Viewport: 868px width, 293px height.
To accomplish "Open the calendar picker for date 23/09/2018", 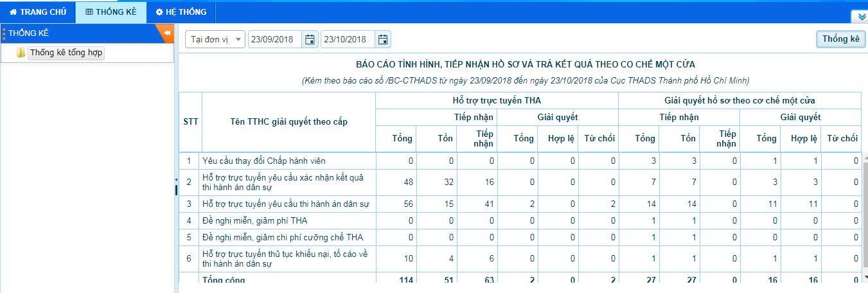I will pyautogui.click(x=310, y=40).
